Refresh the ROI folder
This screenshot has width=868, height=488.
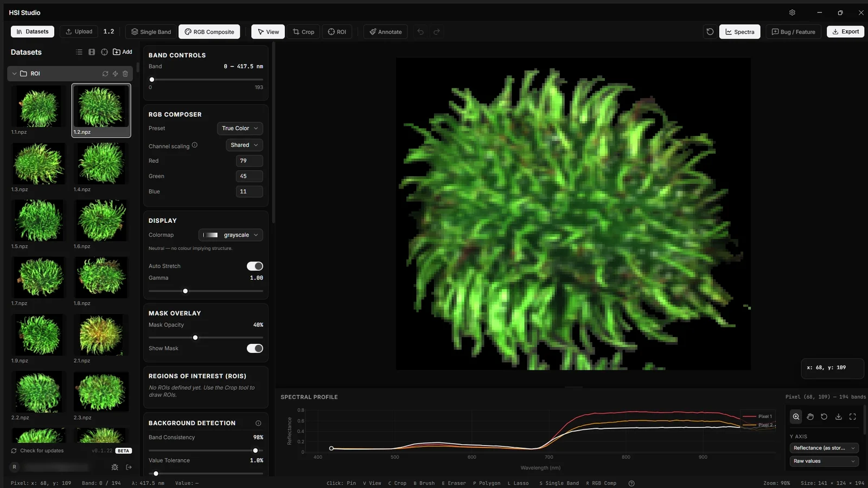tap(105, 74)
